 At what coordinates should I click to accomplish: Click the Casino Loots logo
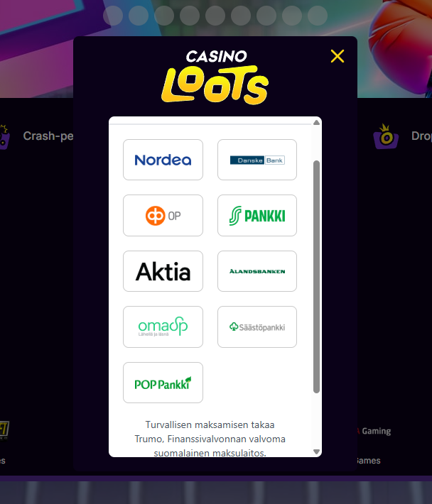pos(215,77)
